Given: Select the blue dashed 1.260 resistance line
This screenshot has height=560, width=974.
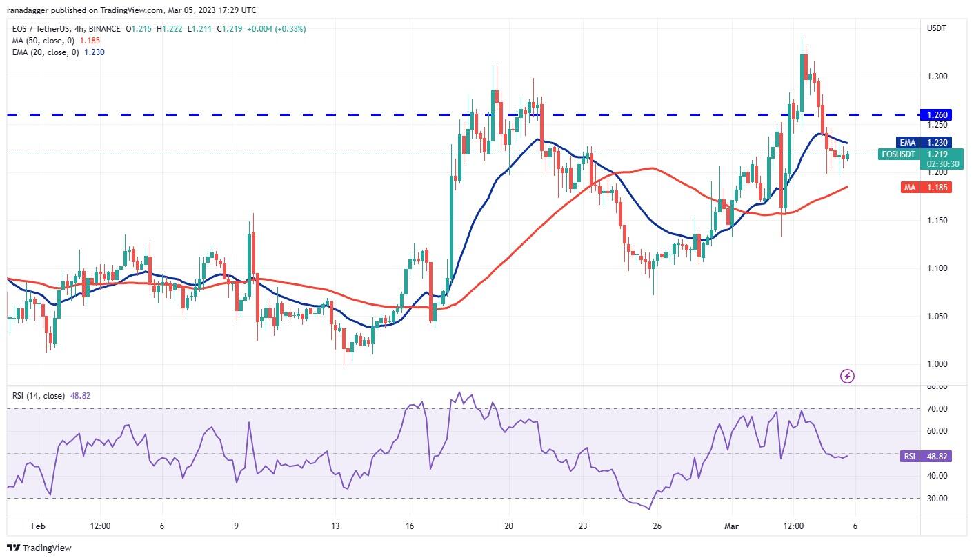Looking at the screenshot, I should tap(462, 114).
